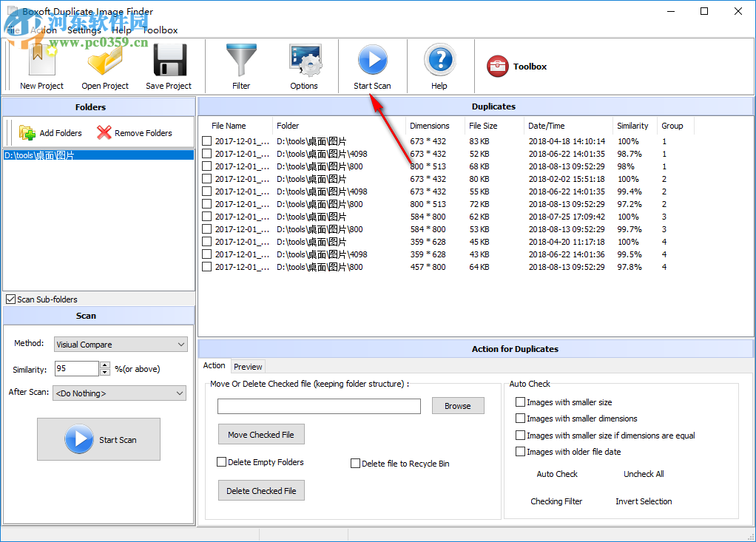Switch to the Preview tab

click(x=248, y=366)
